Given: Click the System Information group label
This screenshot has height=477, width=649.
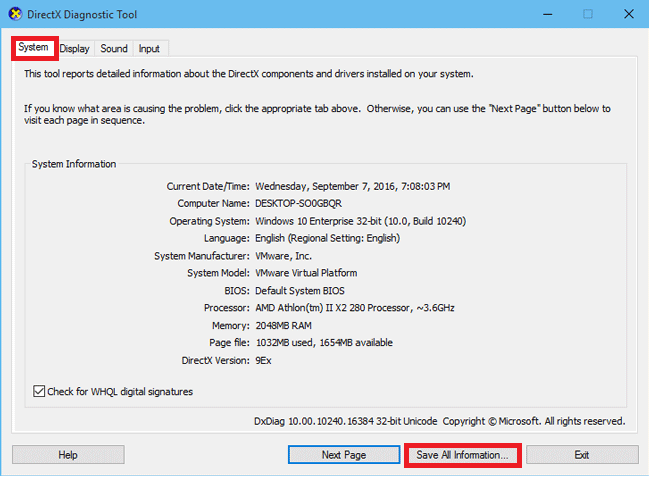Looking at the screenshot, I should click(x=74, y=164).
